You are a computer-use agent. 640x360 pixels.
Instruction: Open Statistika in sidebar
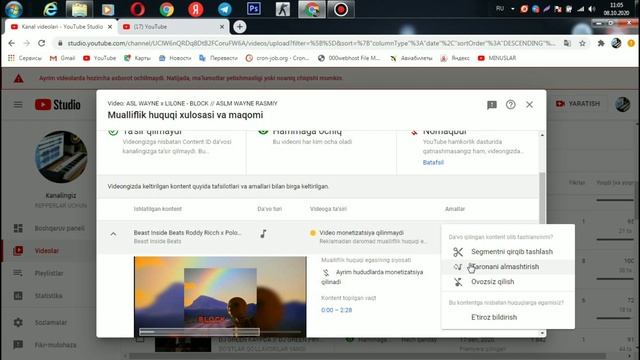[x=49, y=296]
